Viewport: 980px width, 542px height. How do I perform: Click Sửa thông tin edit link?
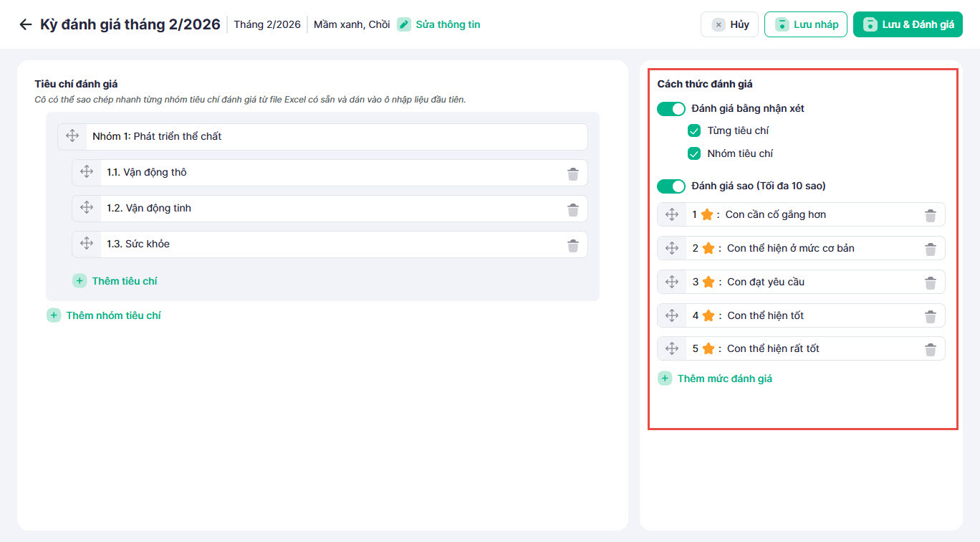(x=439, y=24)
